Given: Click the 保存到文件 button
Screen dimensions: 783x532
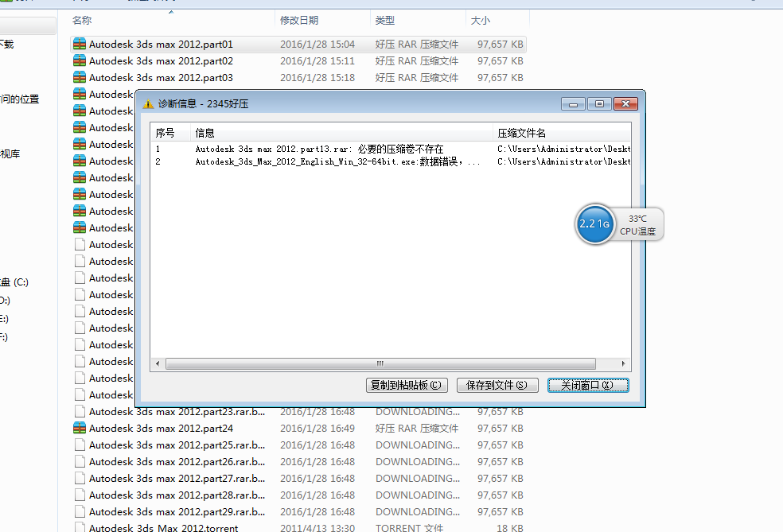Looking at the screenshot, I should tap(497, 385).
